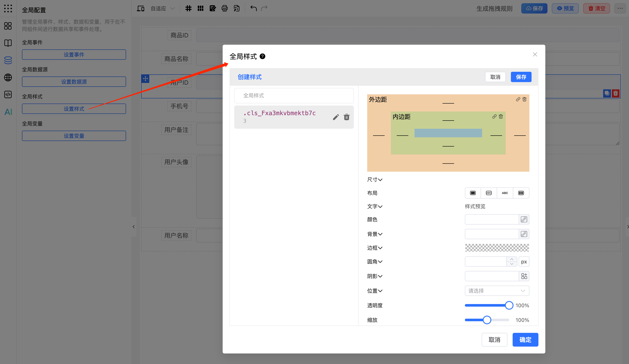Click the 透明度 slider handle
The height and width of the screenshot is (364, 629).
pyautogui.click(x=509, y=305)
